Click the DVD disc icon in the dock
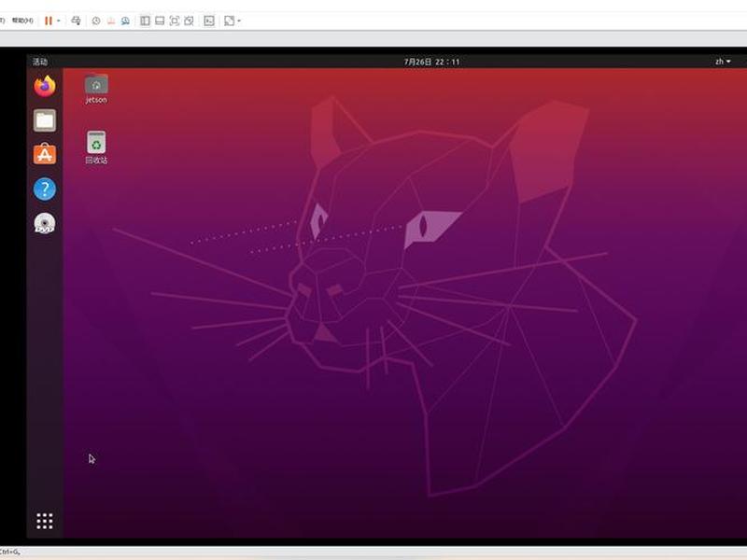 45,223
